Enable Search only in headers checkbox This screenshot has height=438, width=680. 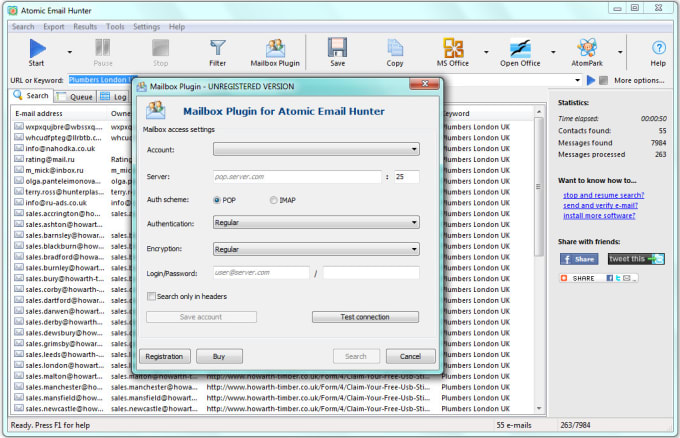click(151, 296)
